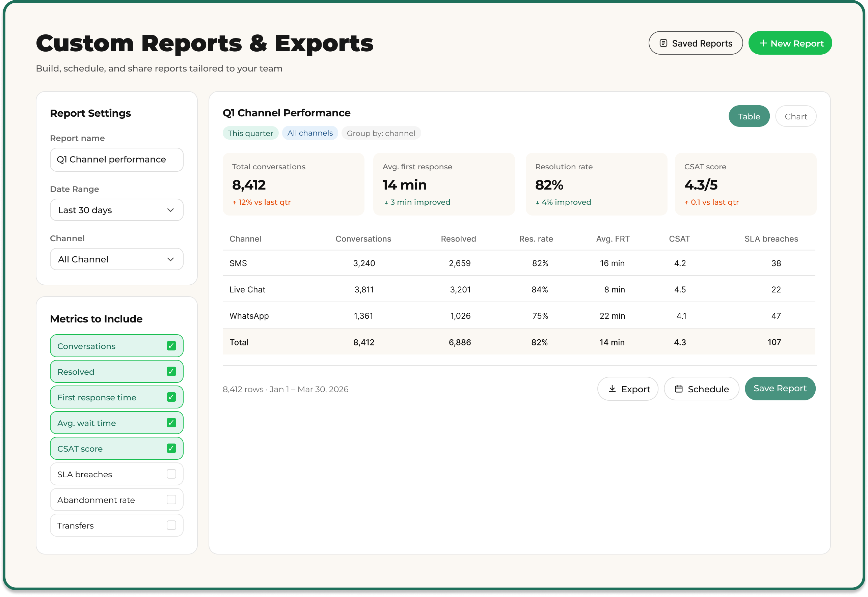Enable the Abandonment rate checkbox

[171, 500]
